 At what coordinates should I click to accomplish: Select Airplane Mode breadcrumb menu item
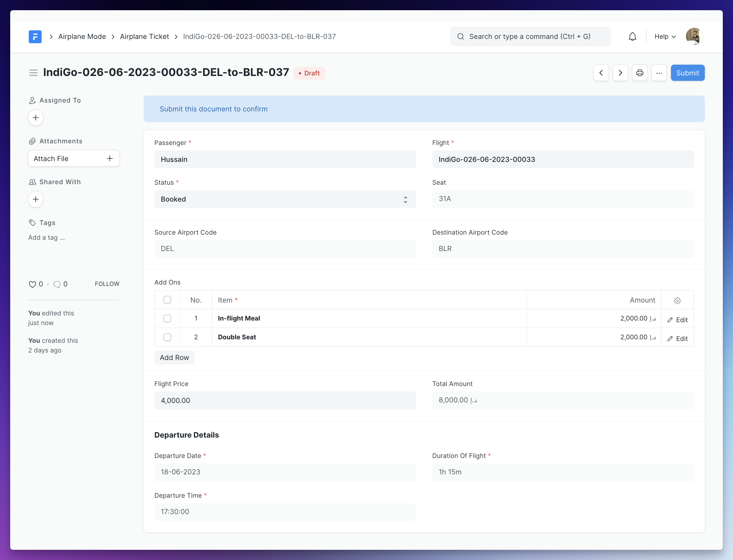82,37
